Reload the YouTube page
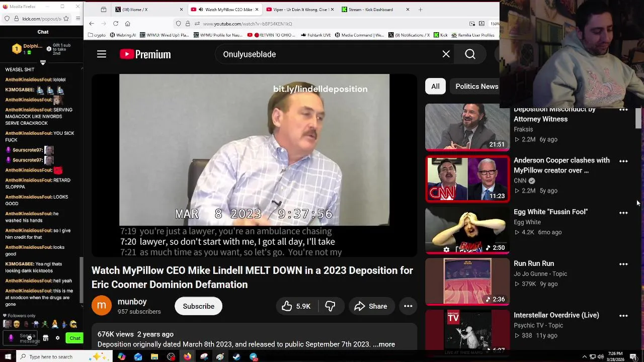The image size is (644, 362). pyautogui.click(x=116, y=24)
